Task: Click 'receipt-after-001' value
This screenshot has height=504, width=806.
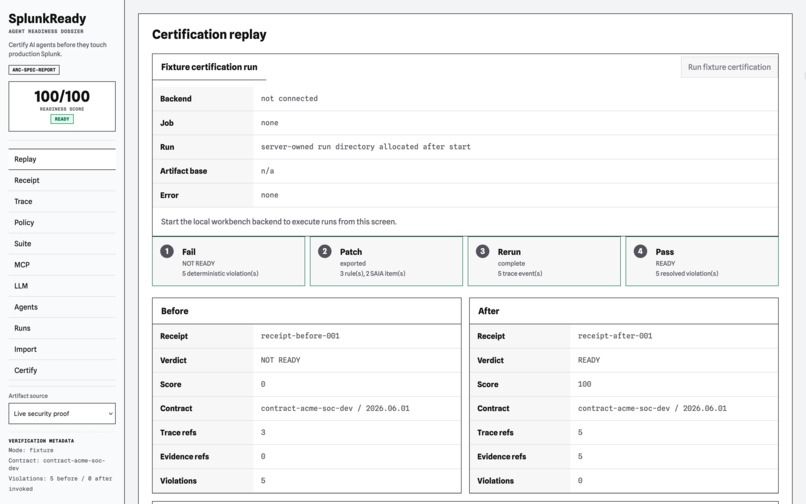Action: (615, 336)
